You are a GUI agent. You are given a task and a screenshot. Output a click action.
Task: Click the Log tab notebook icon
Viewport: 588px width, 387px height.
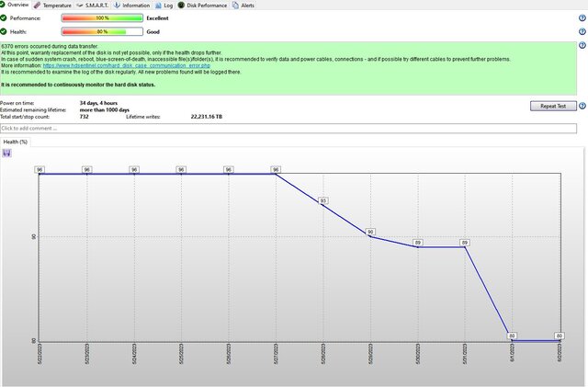(x=157, y=5)
